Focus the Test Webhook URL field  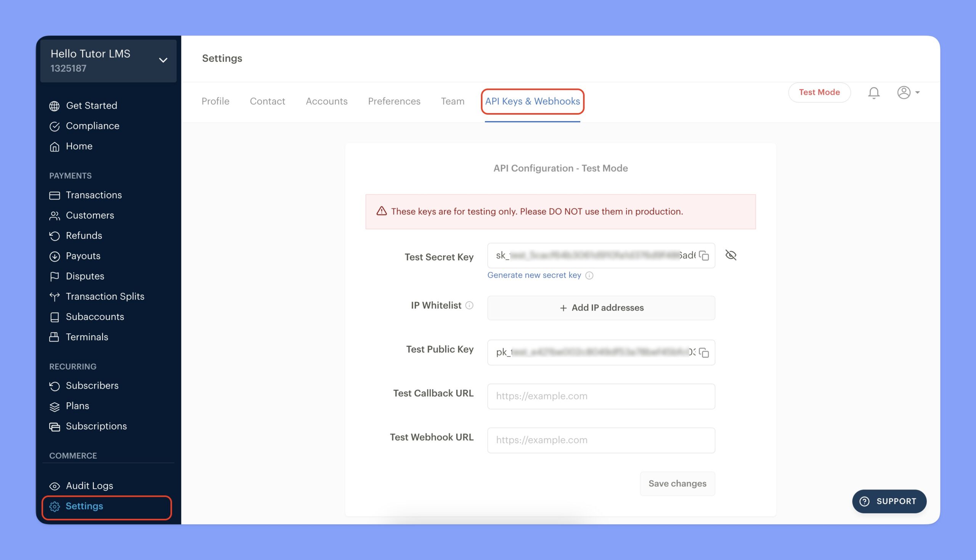[601, 440]
